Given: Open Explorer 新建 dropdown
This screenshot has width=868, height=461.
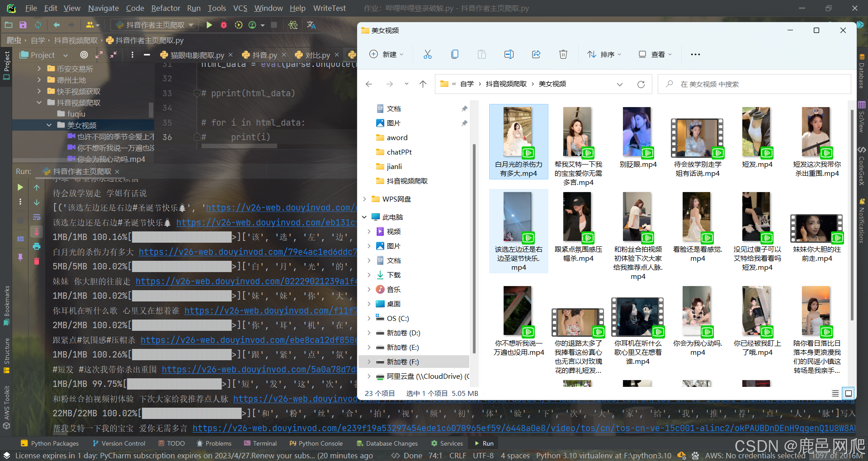Looking at the screenshot, I should pos(387,54).
